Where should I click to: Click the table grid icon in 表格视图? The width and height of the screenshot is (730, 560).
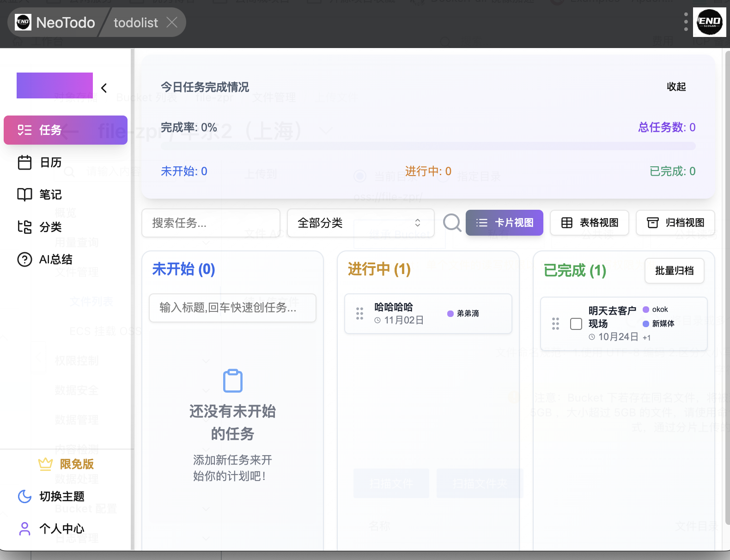(567, 223)
